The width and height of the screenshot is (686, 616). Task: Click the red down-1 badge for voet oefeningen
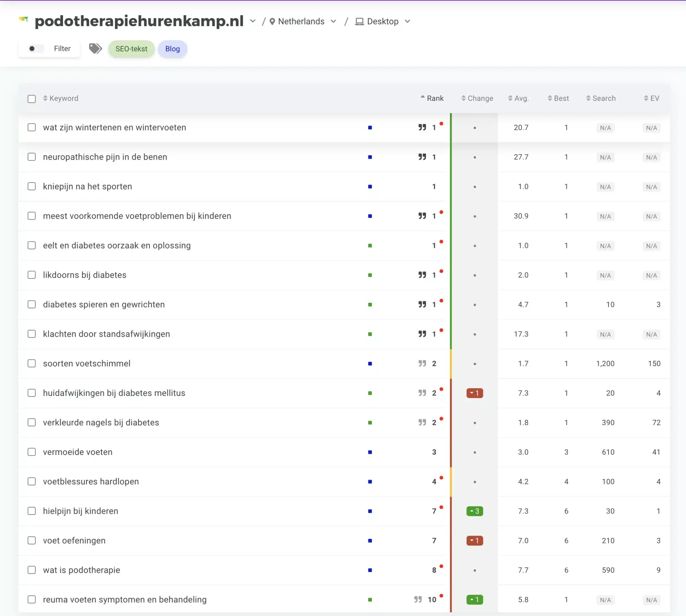pos(475,541)
